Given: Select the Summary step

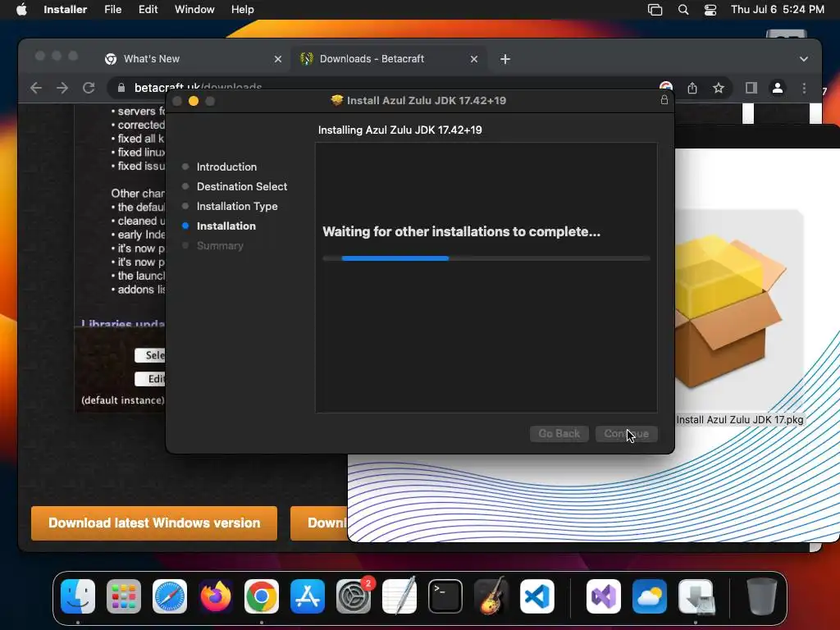Looking at the screenshot, I should (220, 246).
